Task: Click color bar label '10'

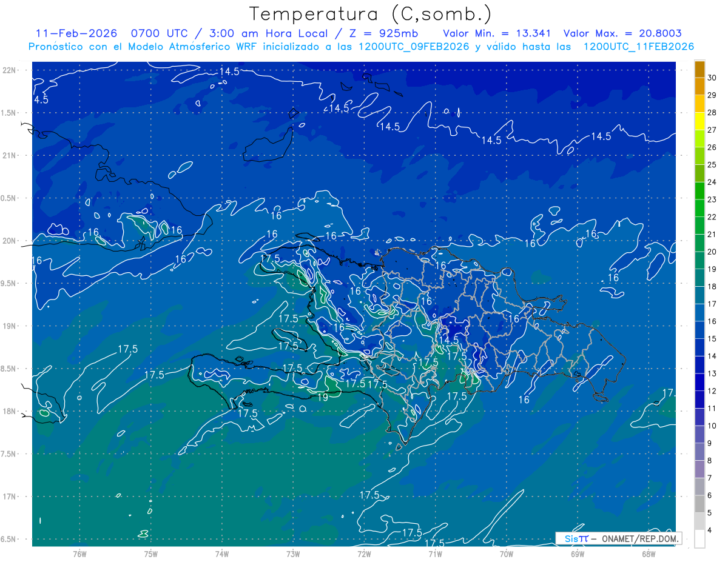Action: 712,426
